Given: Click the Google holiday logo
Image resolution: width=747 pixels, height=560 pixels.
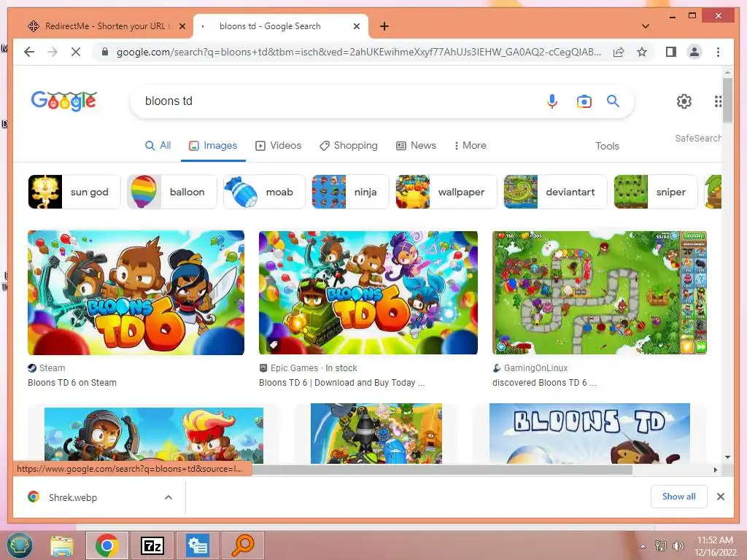Looking at the screenshot, I should tap(64, 101).
